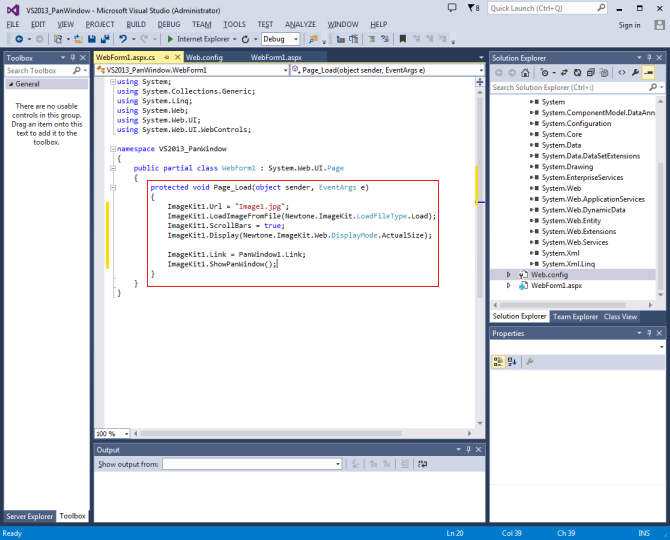670x540 pixels.
Task: Switch to Server Explorer tab
Action: pos(29,516)
